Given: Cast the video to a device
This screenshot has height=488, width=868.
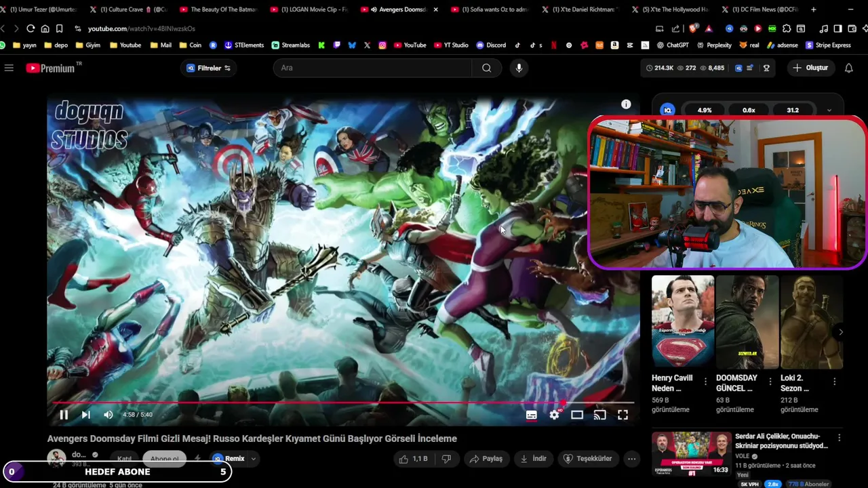Looking at the screenshot, I should point(599,415).
